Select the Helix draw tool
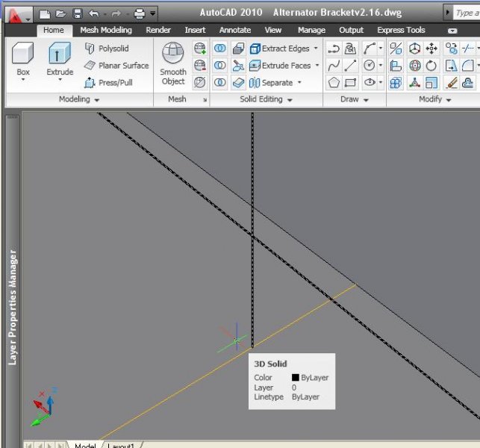Viewport: 480px width, 448px height. 351,49
